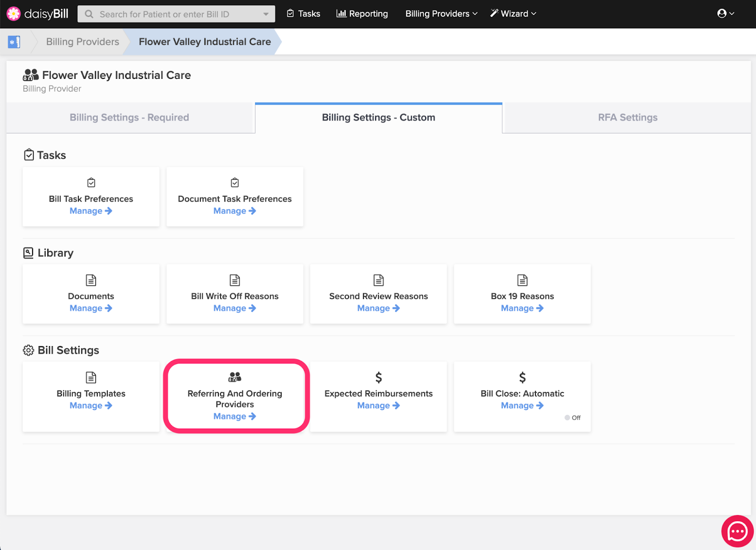
Task: Click the Documents card file icon
Action: click(x=91, y=280)
